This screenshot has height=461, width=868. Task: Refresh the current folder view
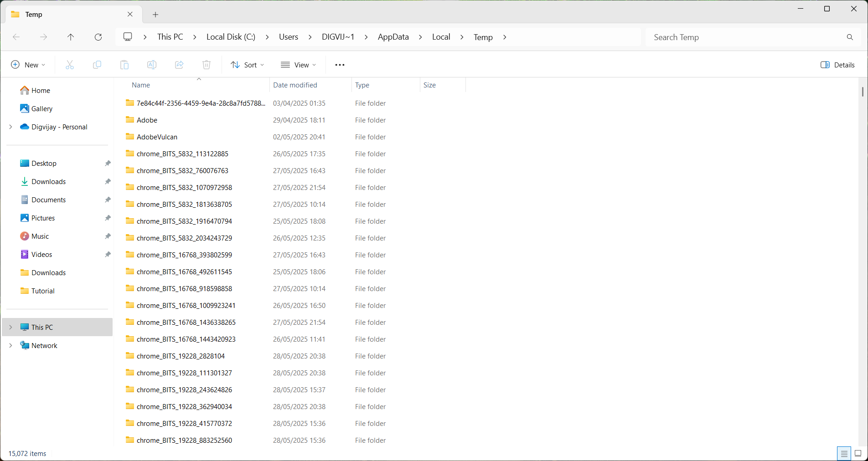pyautogui.click(x=98, y=37)
